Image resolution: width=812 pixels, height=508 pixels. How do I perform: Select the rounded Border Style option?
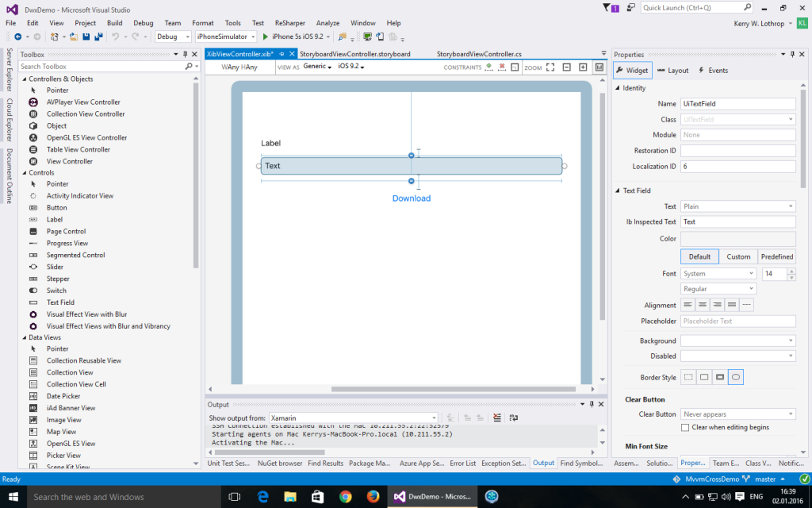[736, 377]
